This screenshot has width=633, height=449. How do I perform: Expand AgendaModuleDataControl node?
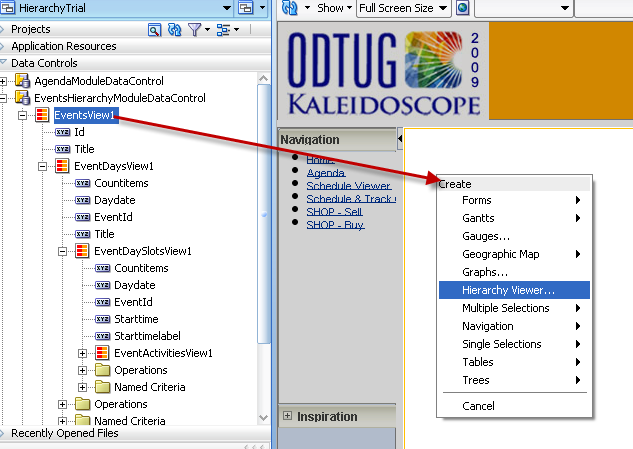click(x=3, y=81)
